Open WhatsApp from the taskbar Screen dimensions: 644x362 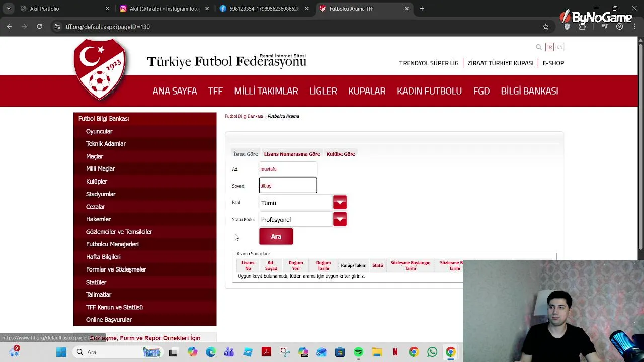pos(432,352)
